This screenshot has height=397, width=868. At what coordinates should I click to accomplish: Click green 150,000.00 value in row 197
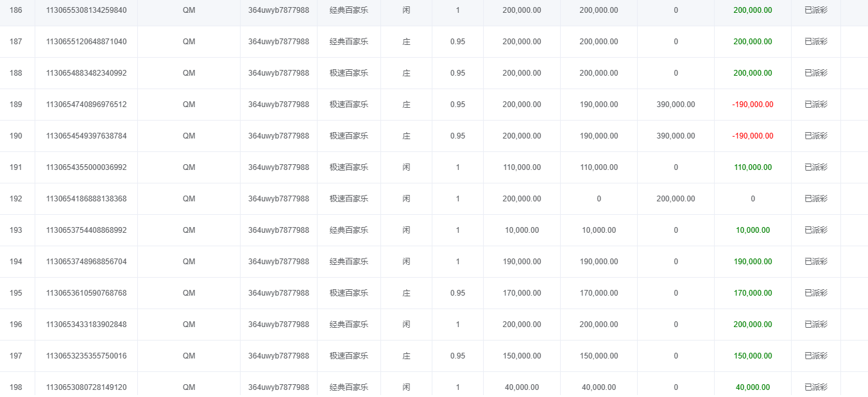753,356
